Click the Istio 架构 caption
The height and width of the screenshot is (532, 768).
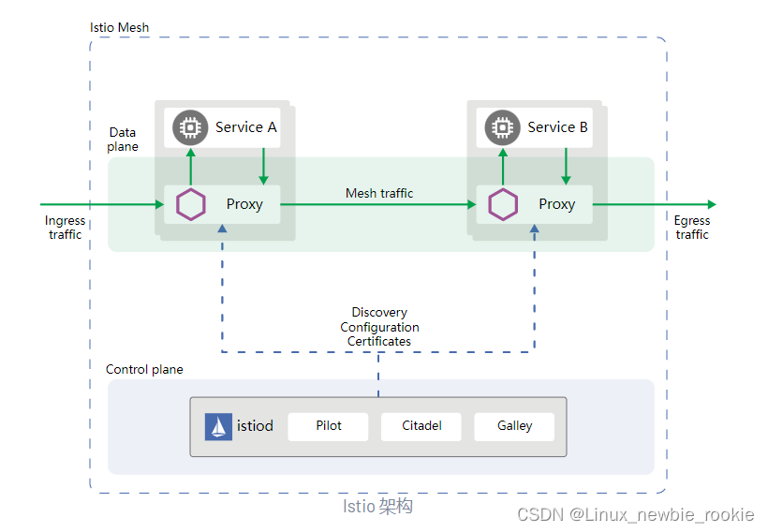pos(377,506)
